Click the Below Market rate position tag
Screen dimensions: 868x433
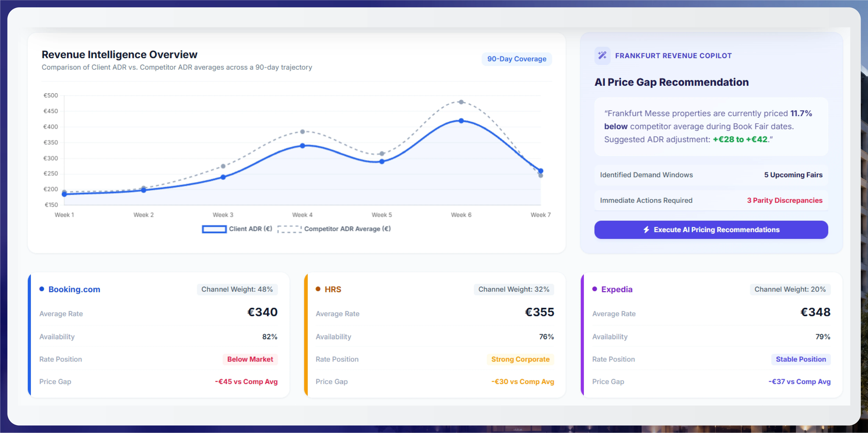250,359
